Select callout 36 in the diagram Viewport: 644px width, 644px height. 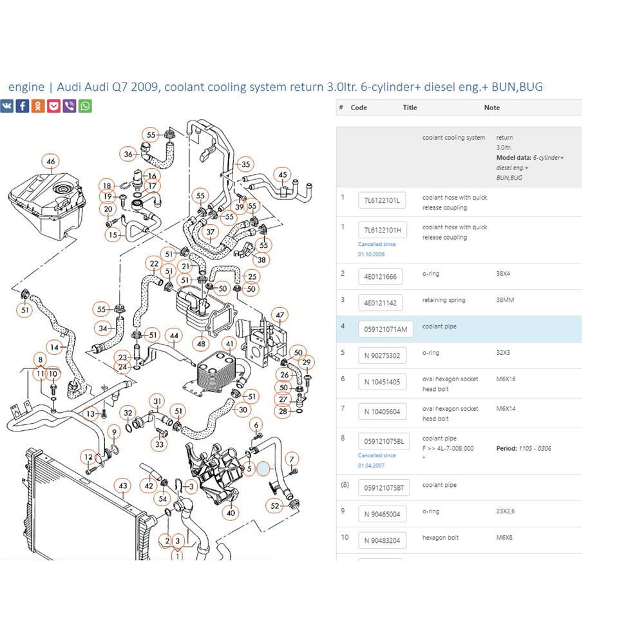[128, 154]
